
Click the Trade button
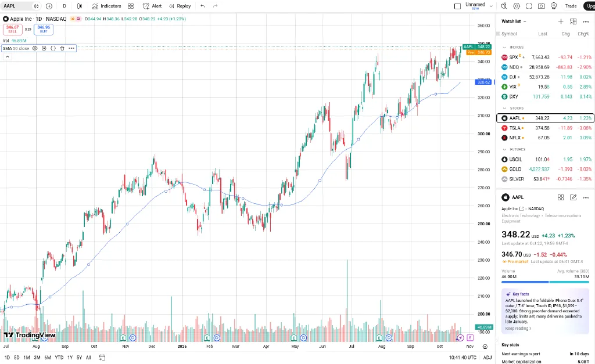point(571,6)
